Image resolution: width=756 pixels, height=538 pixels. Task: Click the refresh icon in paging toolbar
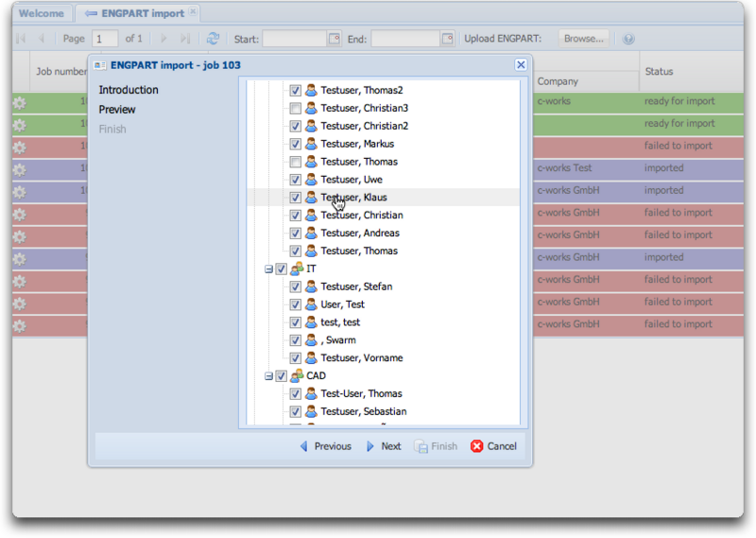pos(213,39)
